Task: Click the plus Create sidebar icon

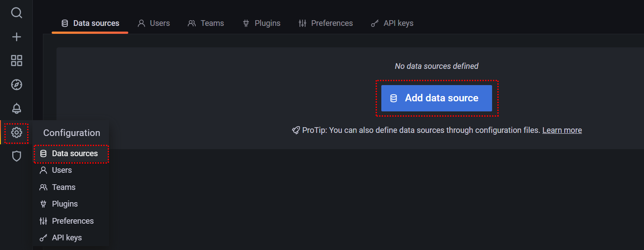Action: pyautogui.click(x=16, y=37)
